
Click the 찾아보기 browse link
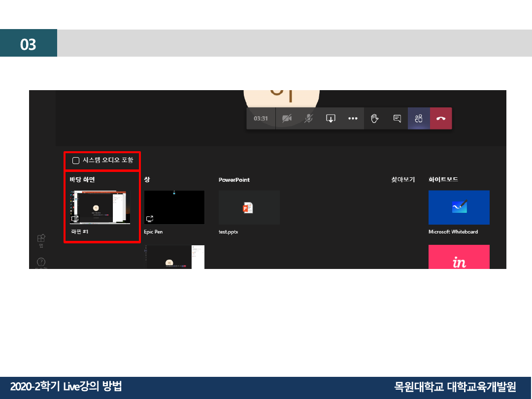click(x=403, y=180)
